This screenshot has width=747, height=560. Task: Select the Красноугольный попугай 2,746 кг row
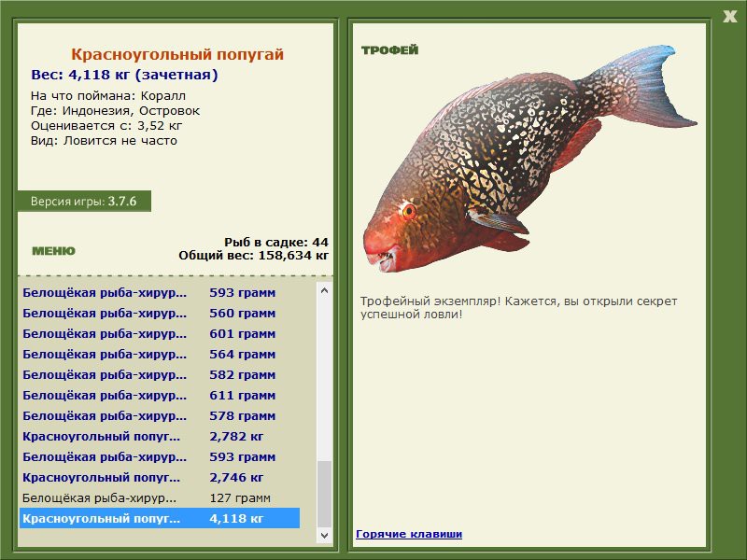tap(160, 477)
